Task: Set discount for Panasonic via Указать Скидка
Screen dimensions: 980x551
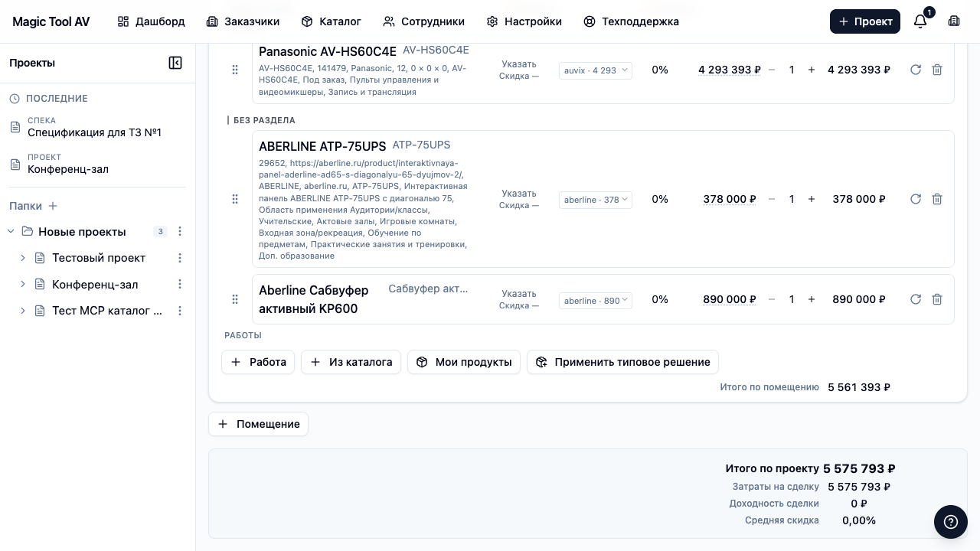Action: (519, 70)
